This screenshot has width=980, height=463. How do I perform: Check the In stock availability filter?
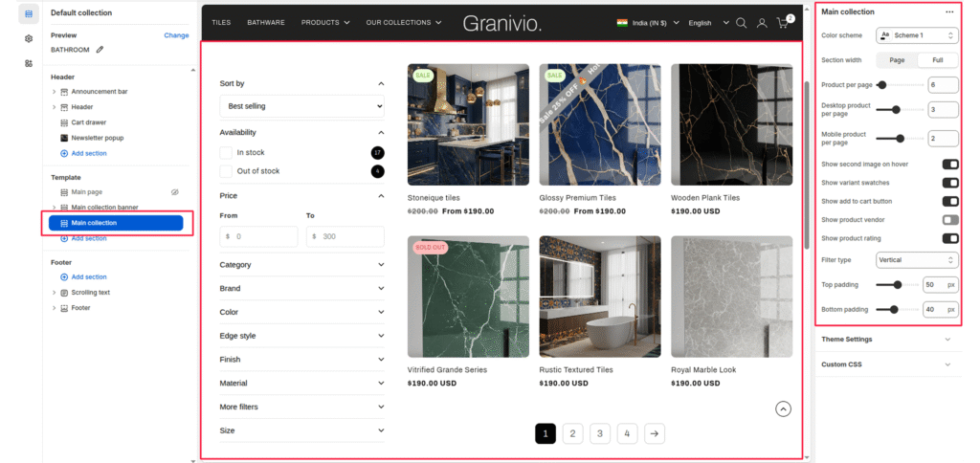226,153
